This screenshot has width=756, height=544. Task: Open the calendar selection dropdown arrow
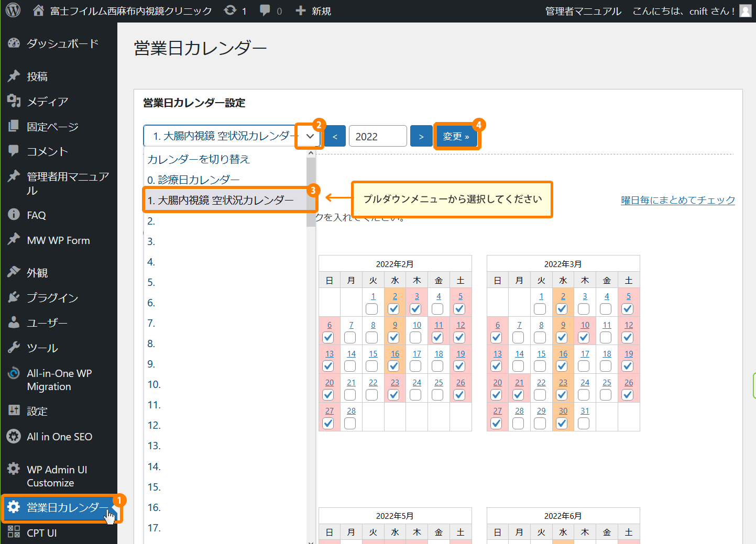[x=310, y=136]
